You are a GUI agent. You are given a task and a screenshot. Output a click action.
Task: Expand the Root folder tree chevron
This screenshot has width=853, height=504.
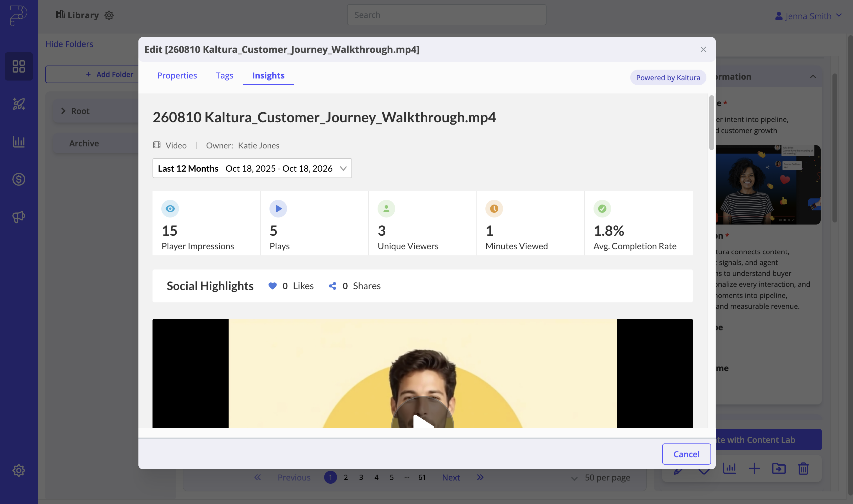tap(63, 111)
